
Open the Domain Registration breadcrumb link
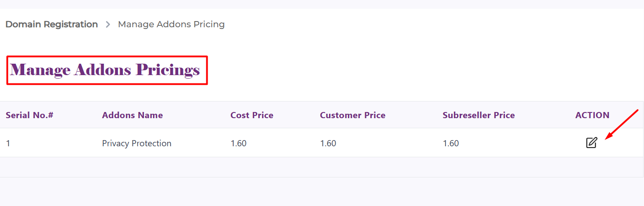pyautogui.click(x=51, y=25)
